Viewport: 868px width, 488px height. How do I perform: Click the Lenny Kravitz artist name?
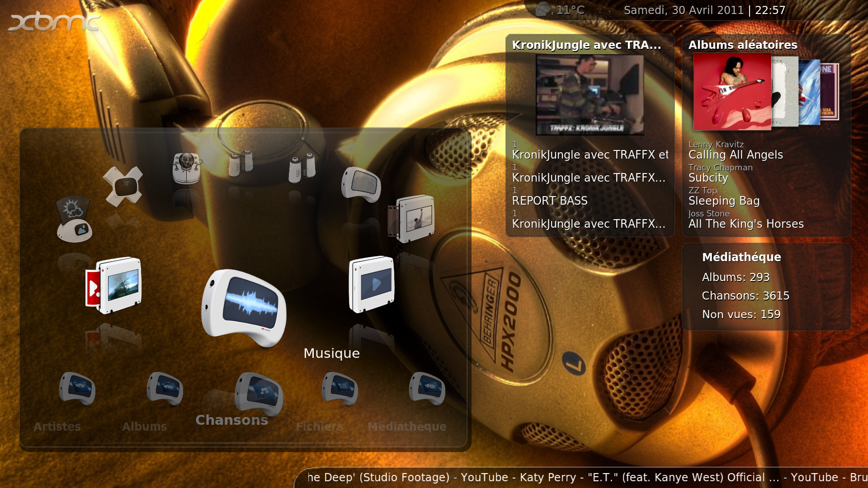(716, 144)
